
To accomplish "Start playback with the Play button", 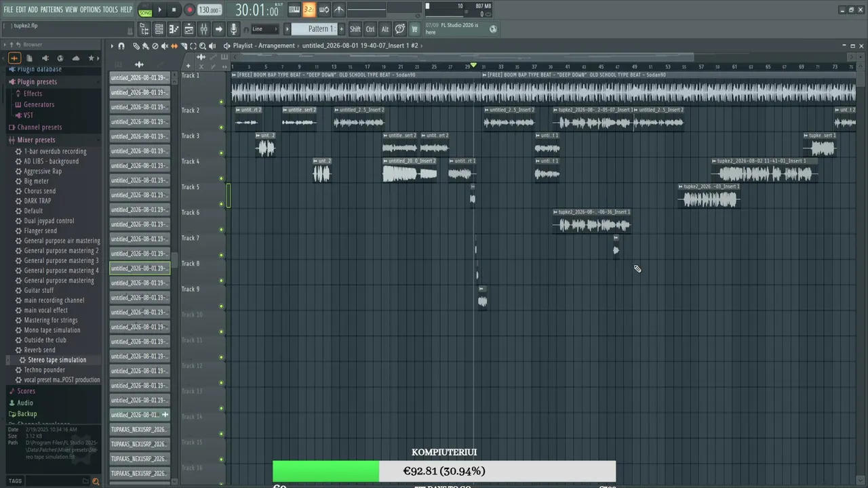I will tap(160, 10).
